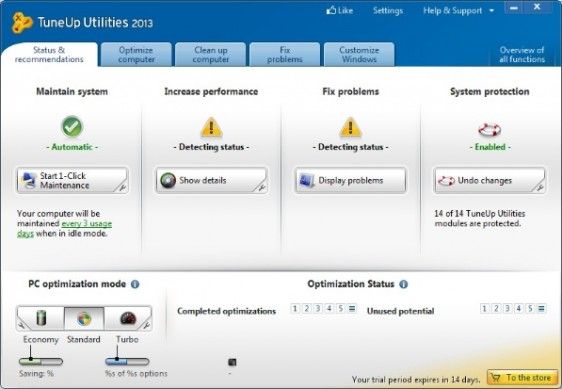Go to Unused potential page 2
This screenshot has width=562, height=389.
496,308
